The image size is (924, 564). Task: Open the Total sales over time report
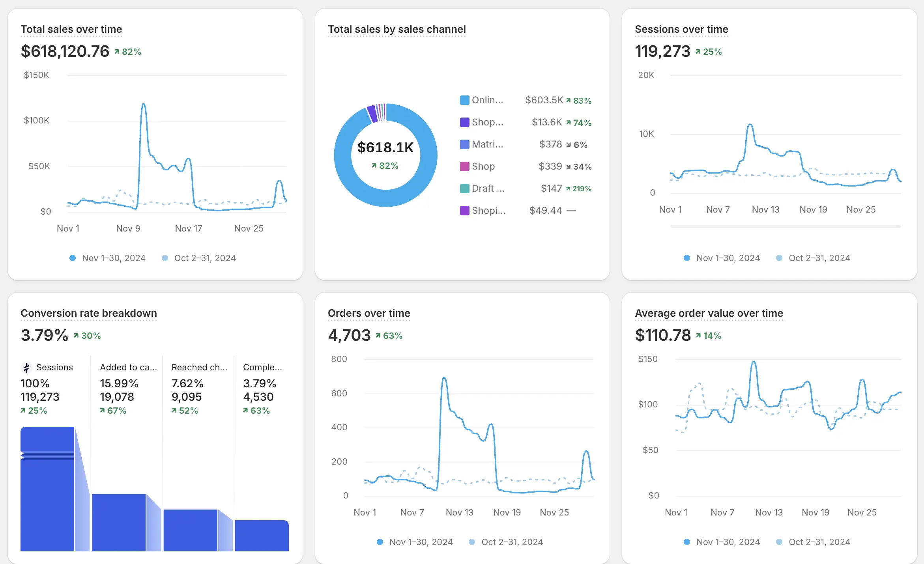[71, 29]
